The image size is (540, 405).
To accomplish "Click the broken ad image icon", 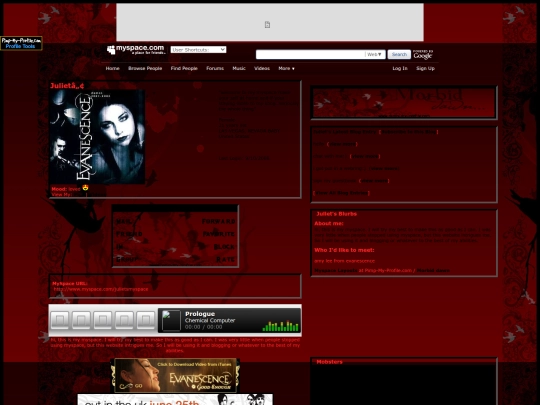I will (267, 24).
